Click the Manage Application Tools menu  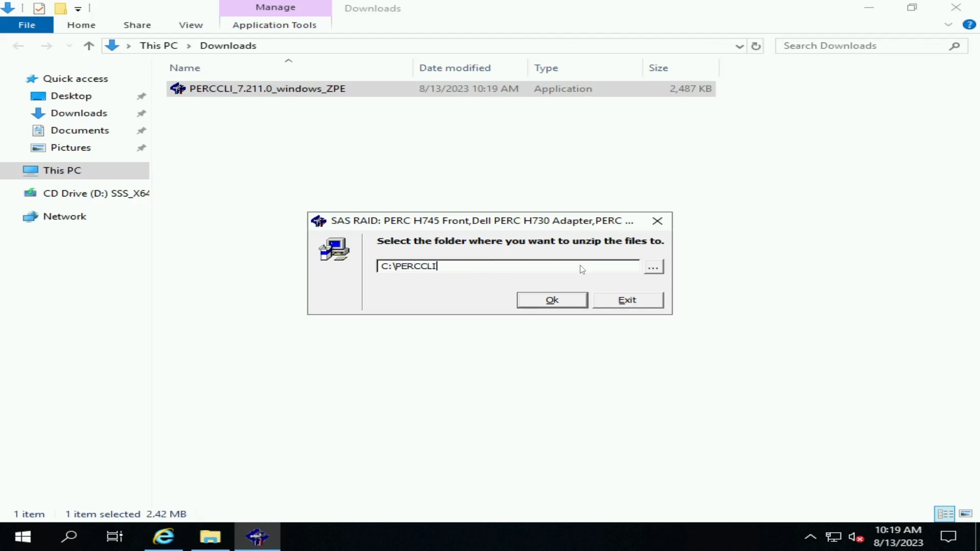point(275,24)
